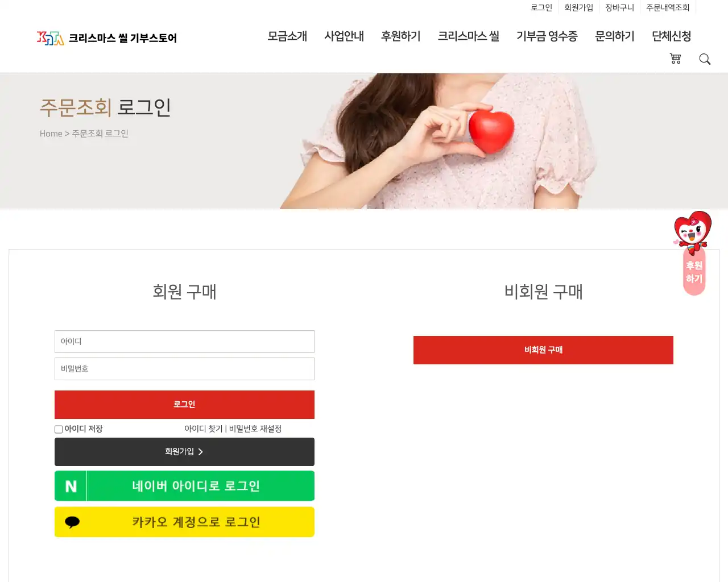
Task: Focus the 아이디 input field
Action: pos(184,342)
